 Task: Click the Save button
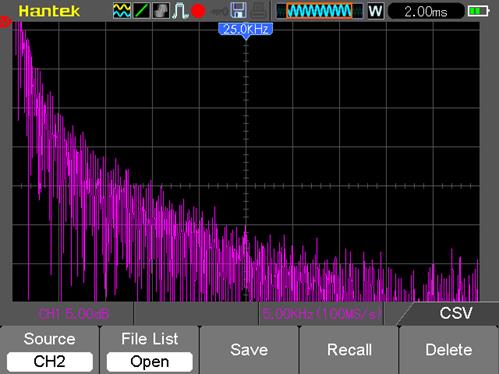(x=249, y=350)
